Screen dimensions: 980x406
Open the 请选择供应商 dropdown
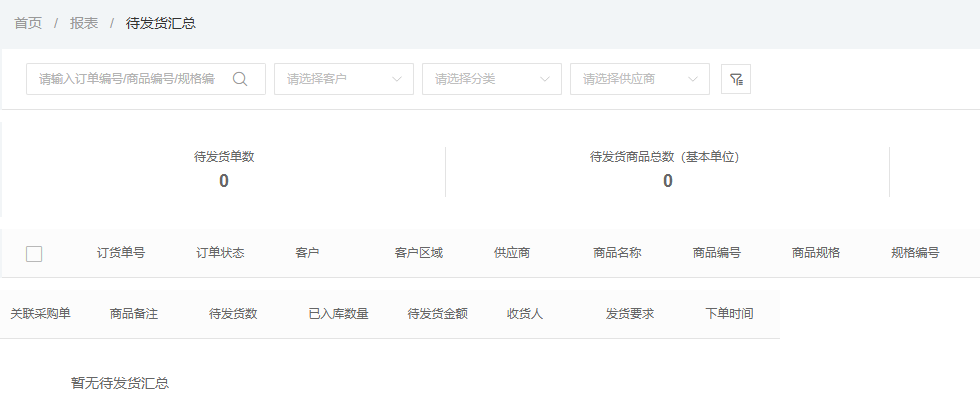pos(640,79)
